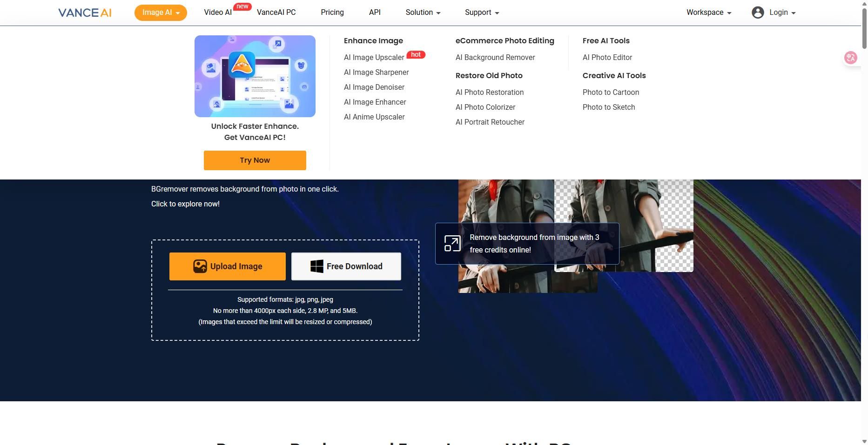This screenshot has width=868, height=445.
Task: Click the eCommerce Photo Editing heading
Action: point(505,41)
